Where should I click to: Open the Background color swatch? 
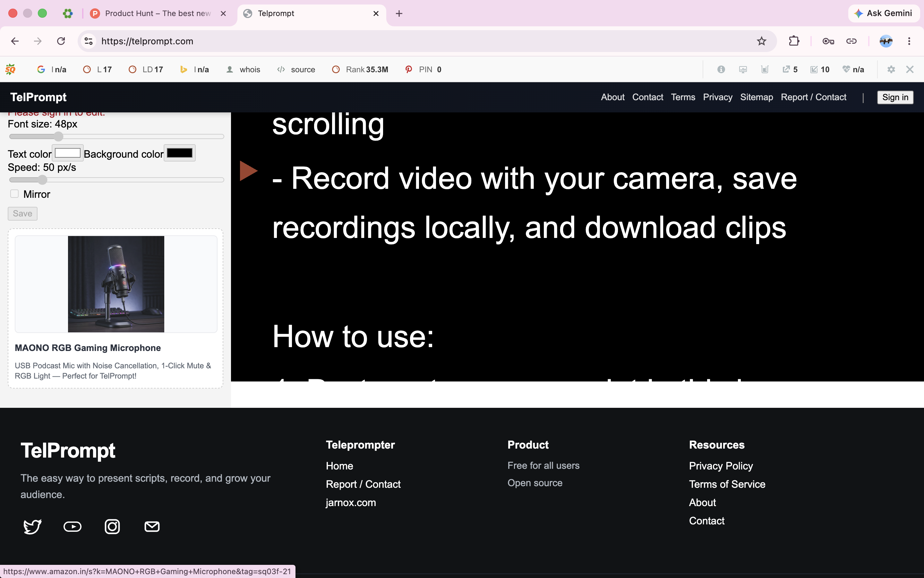click(x=179, y=153)
